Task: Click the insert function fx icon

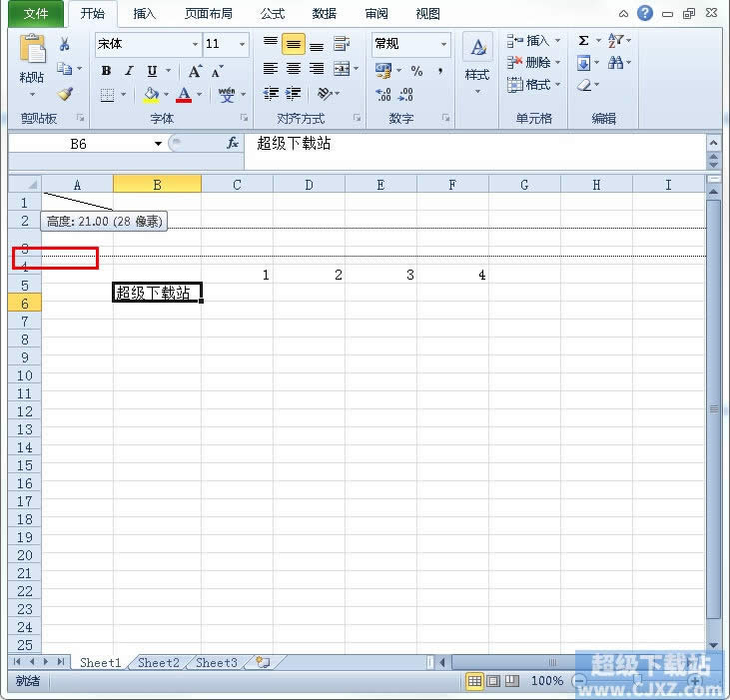Action: tap(233, 143)
